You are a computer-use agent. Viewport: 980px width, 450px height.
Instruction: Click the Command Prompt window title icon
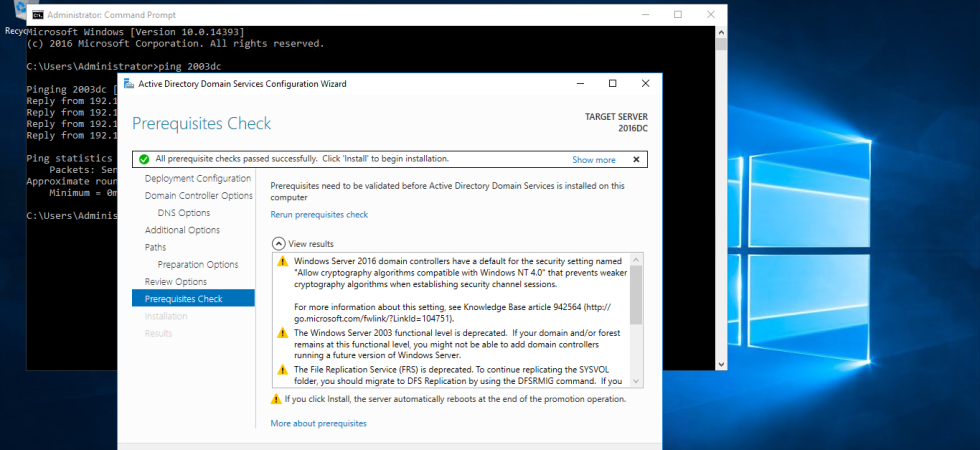38,14
